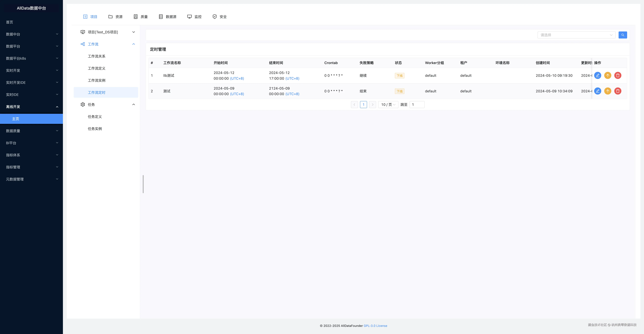Open the 请选择 dropdown
Screen dimensions: 644x334
[x=576, y=35]
